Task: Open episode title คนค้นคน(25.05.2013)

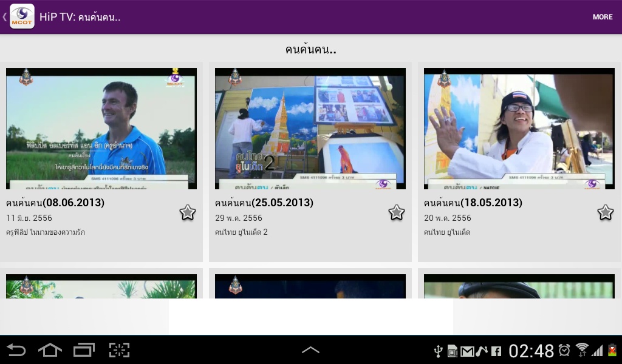Action: [x=264, y=203]
